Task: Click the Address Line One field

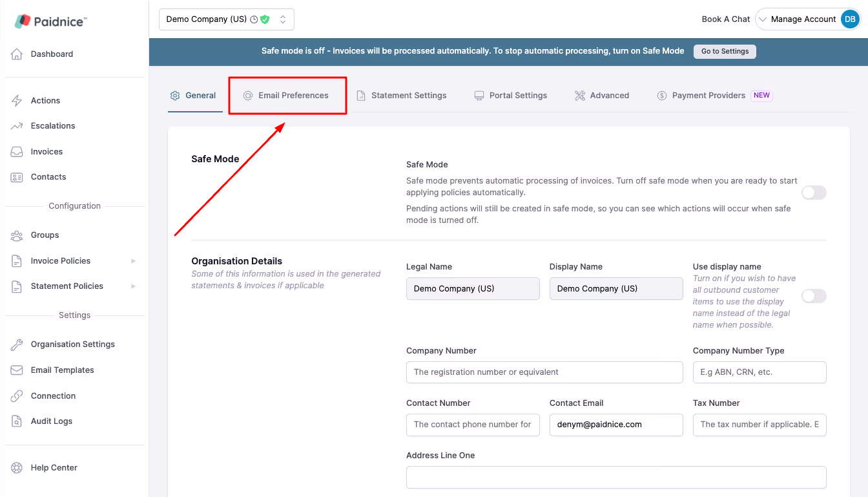Action: (x=616, y=477)
